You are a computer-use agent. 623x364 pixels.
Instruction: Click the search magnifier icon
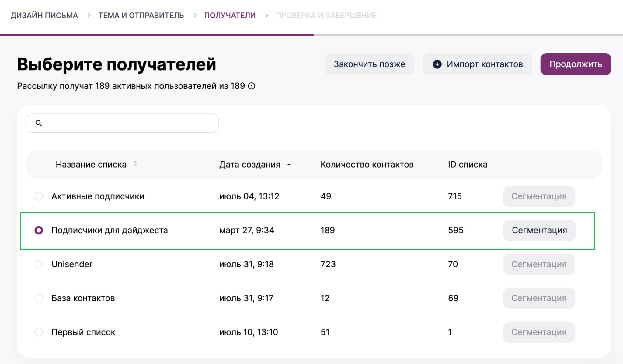click(39, 123)
